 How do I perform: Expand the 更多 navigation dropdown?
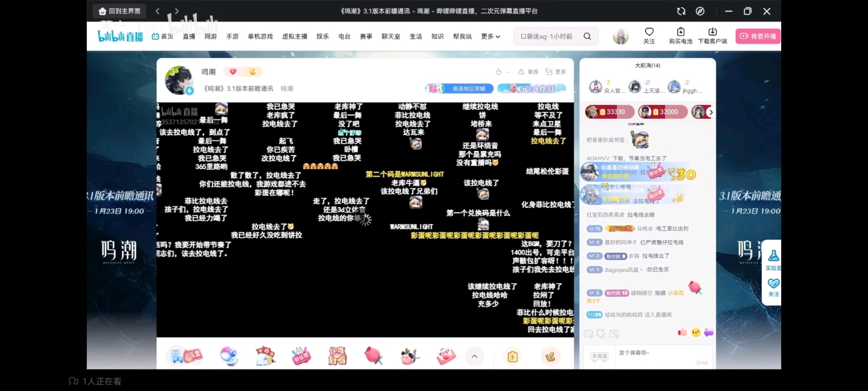(491, 36)
